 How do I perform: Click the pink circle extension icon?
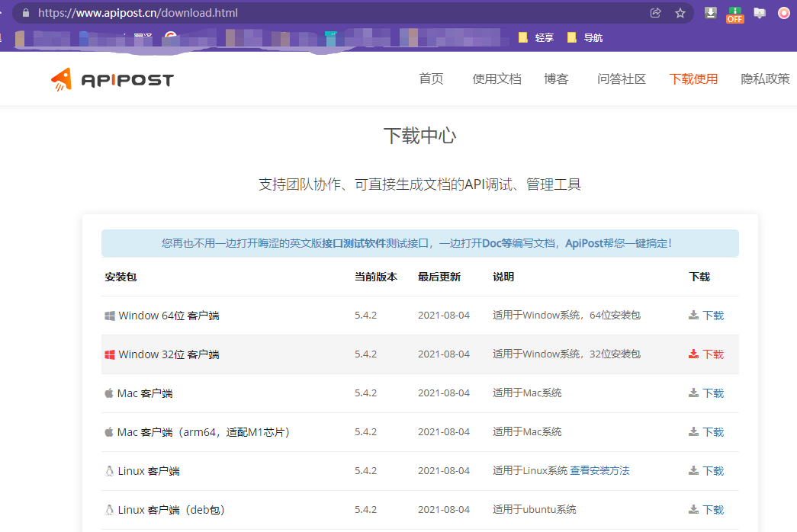coord(784,13)
